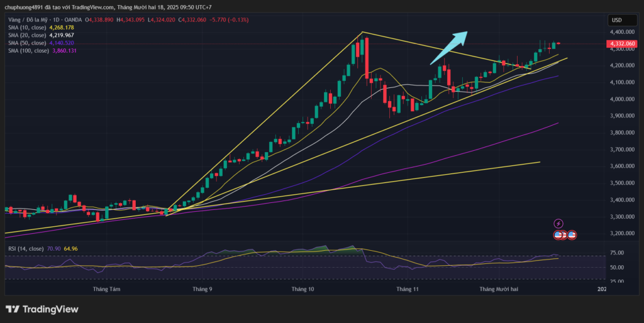Screen dimensions: 644x323
Task: Click the Tháng Mười hai time axis label
Action: coord(499,289)
